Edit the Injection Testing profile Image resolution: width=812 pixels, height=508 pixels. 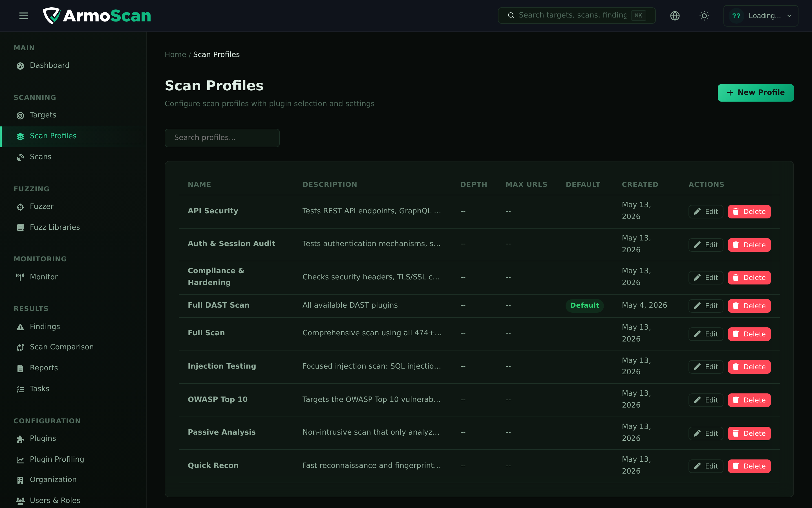[x=706, y=367]
